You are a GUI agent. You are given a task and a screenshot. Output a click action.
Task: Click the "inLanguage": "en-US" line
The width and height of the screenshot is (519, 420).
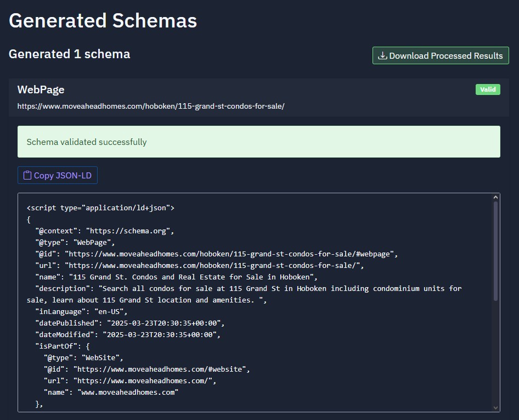(81, 312)
